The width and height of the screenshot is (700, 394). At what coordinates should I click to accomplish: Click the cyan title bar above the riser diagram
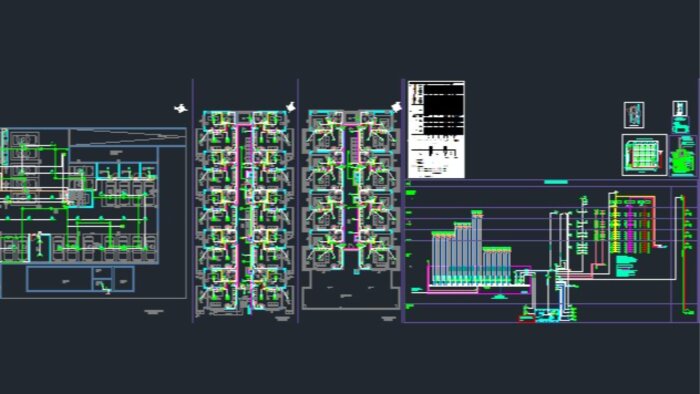click(x=556, y=182)
